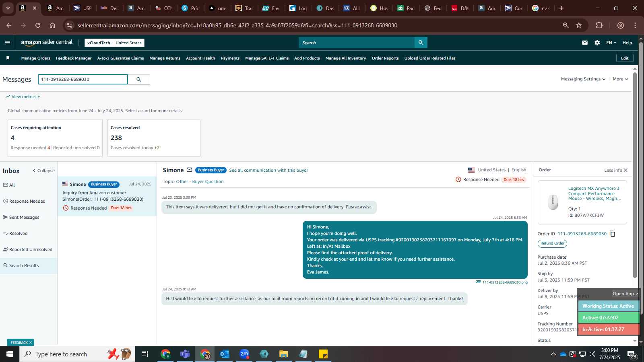Select the Reported Unresolved folder

pyautogui.click(x=29, y=249)
